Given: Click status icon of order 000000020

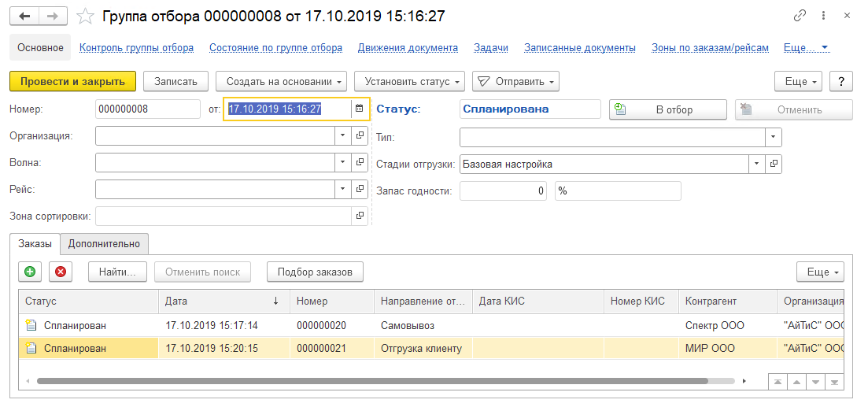Looking at the screenshot, I should click(x=31, y=326).
